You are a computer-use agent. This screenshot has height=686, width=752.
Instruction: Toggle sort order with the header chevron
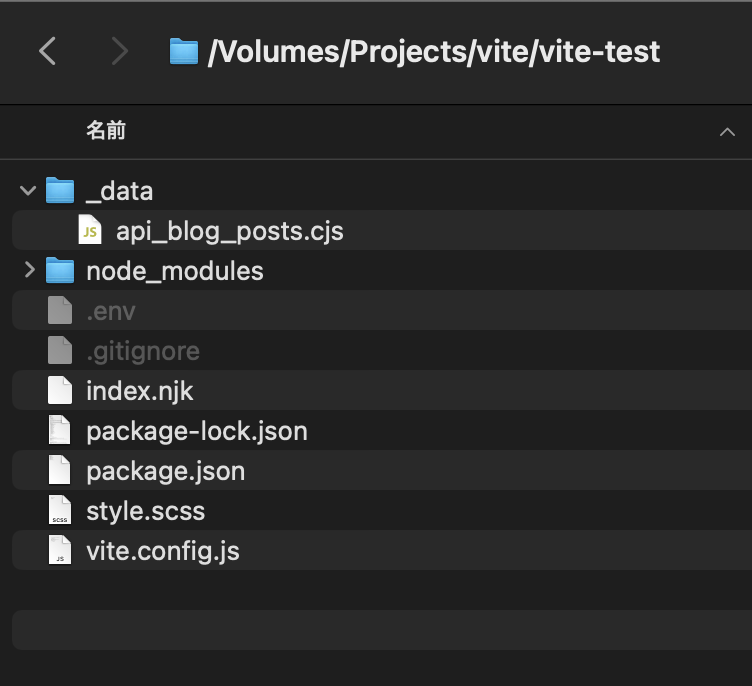[x=727, y=132]
